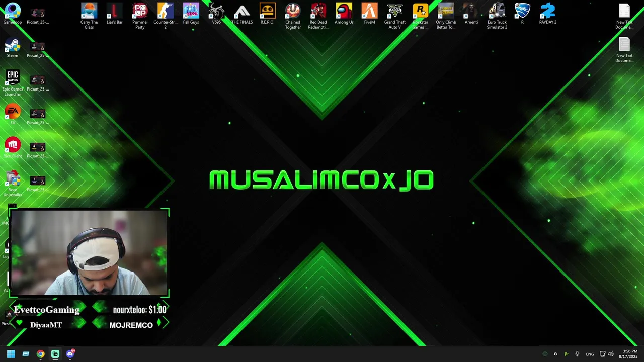Screen dimensions: 644x362
Task: Select the Picsart image file beside Riot Client
Action: pos(38,150)
